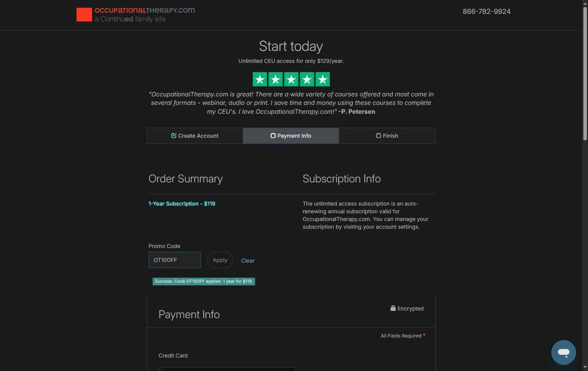Go to the Create Account step
Viewport: 588px width, 371px height.
(195, 136)
